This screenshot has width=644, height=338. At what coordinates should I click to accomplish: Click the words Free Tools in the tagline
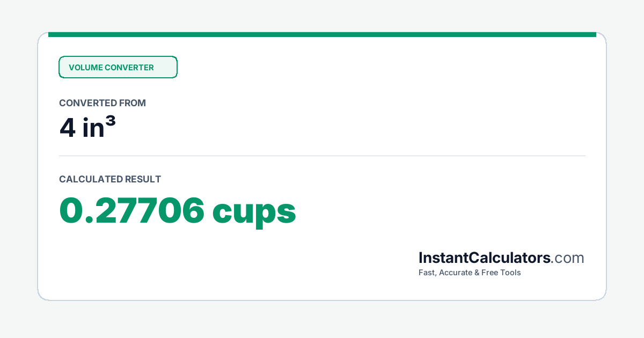(501, 273)
